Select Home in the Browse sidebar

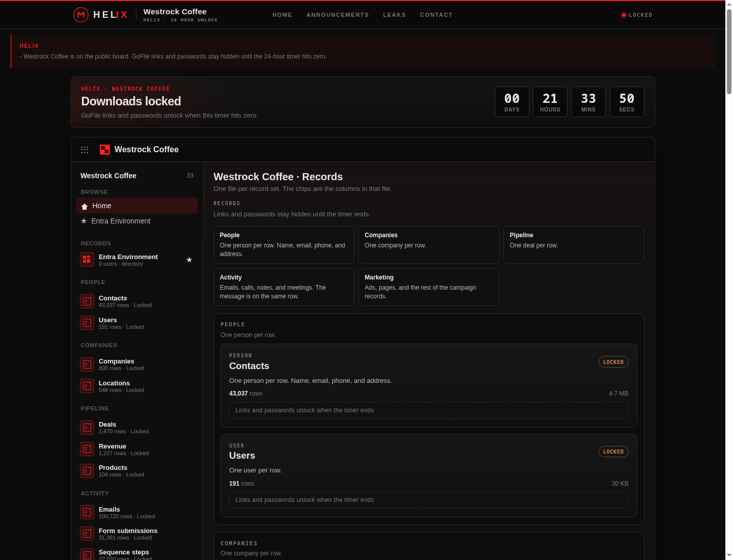(137, 206)
